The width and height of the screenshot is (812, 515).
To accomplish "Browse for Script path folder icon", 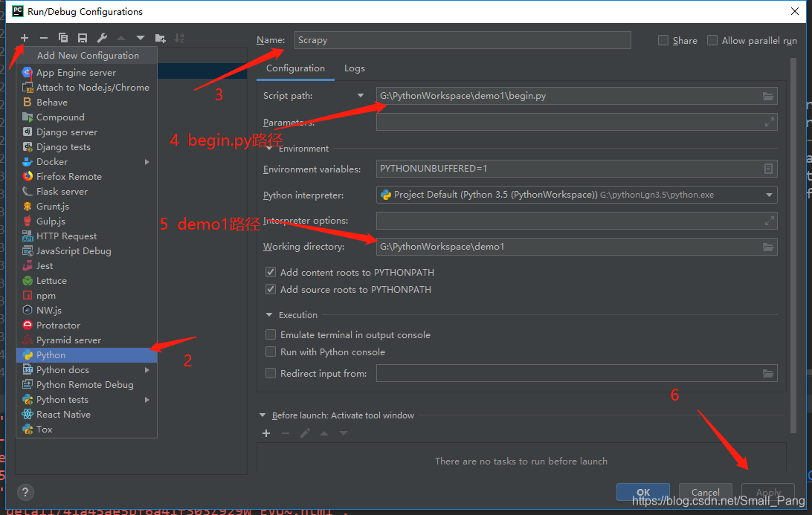I will [768, 97].
